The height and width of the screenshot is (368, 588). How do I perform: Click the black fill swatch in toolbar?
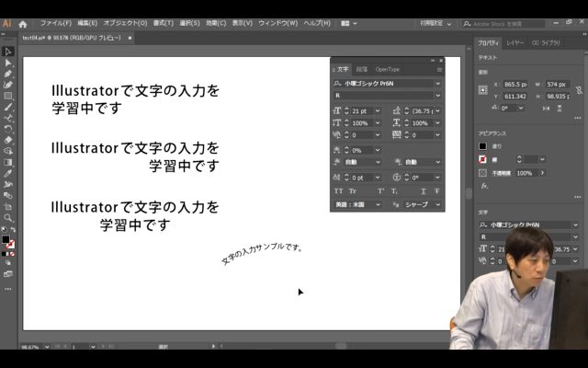(6, 239)
